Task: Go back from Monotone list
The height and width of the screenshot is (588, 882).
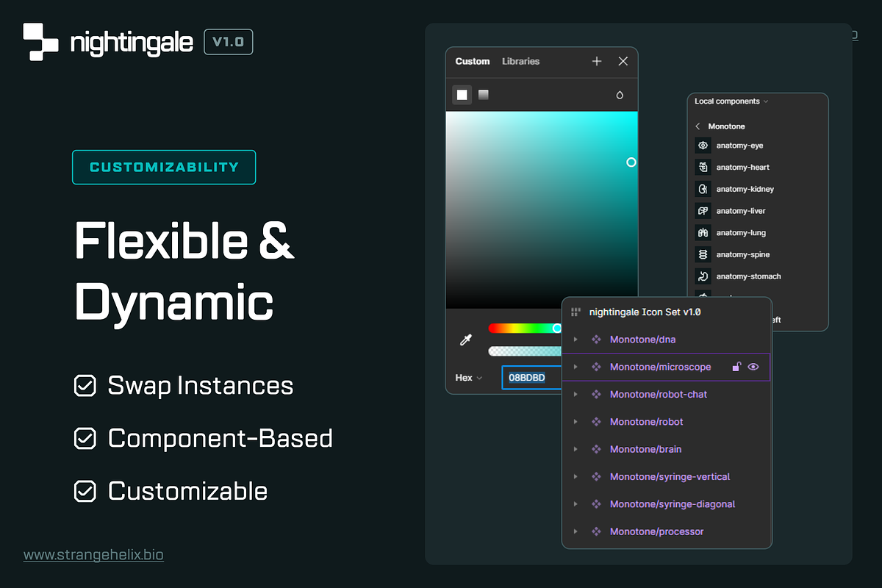Action: [698, 126]
